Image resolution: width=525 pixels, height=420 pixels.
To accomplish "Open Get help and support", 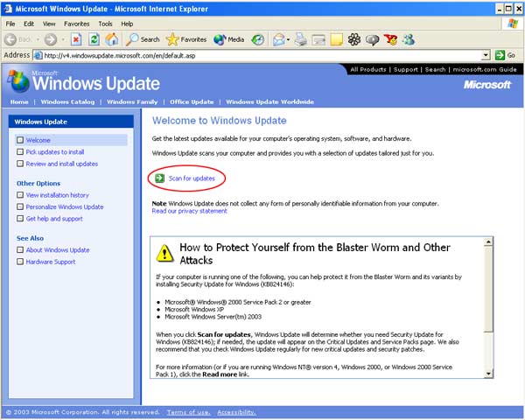I will (x=54, y=219).
